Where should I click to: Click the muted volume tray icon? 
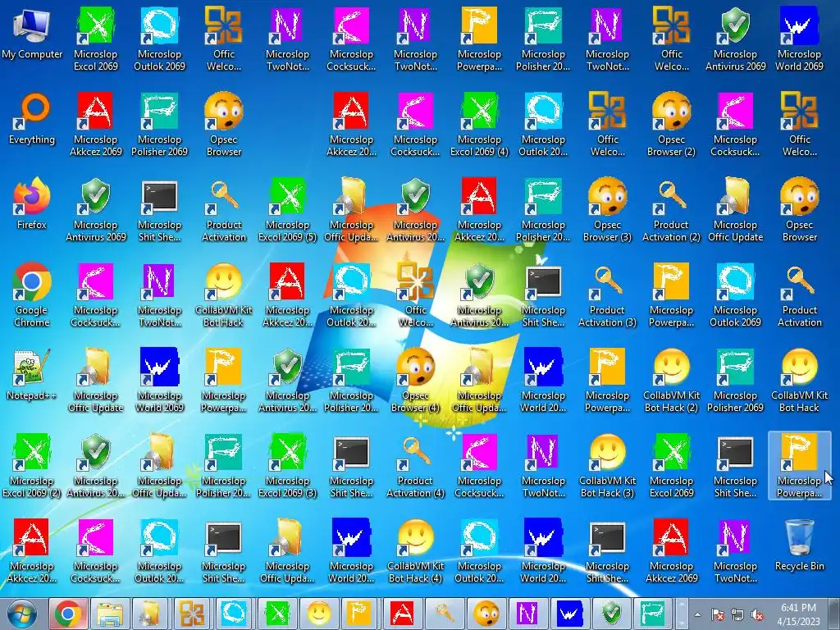(x=757, y=615)
